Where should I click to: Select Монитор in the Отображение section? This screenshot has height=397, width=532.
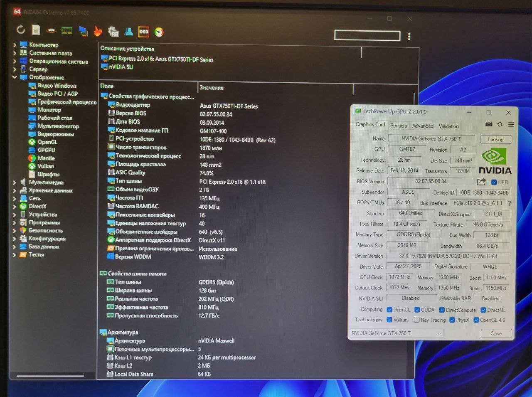pyautogui.click(x=49, y=110)
